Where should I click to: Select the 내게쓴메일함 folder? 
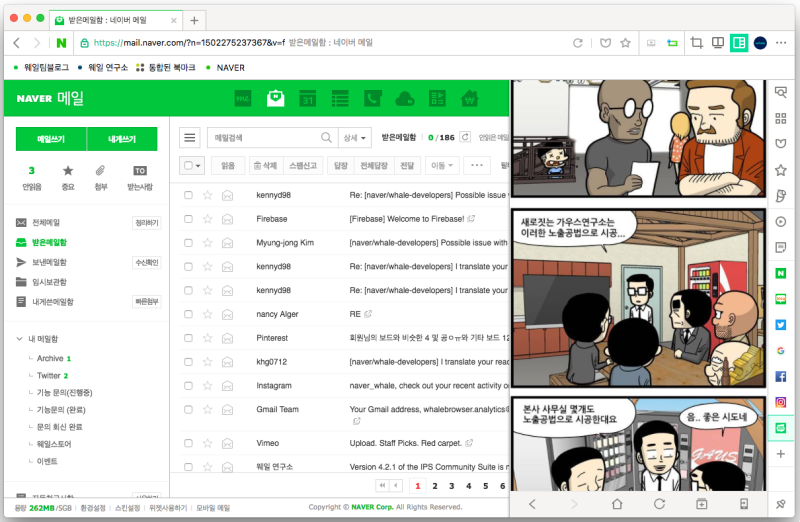pyautogui.click(x=53, y=302)
